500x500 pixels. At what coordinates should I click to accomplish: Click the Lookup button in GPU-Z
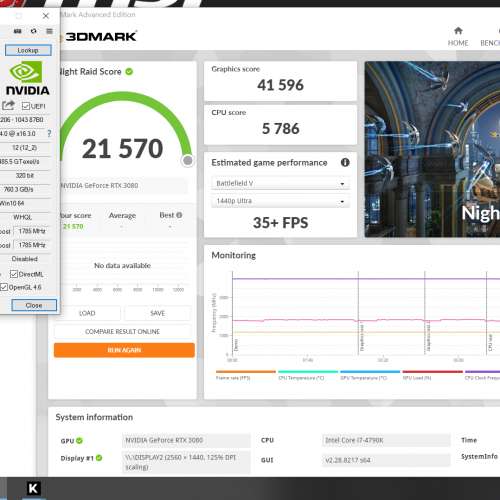[28, 50]
